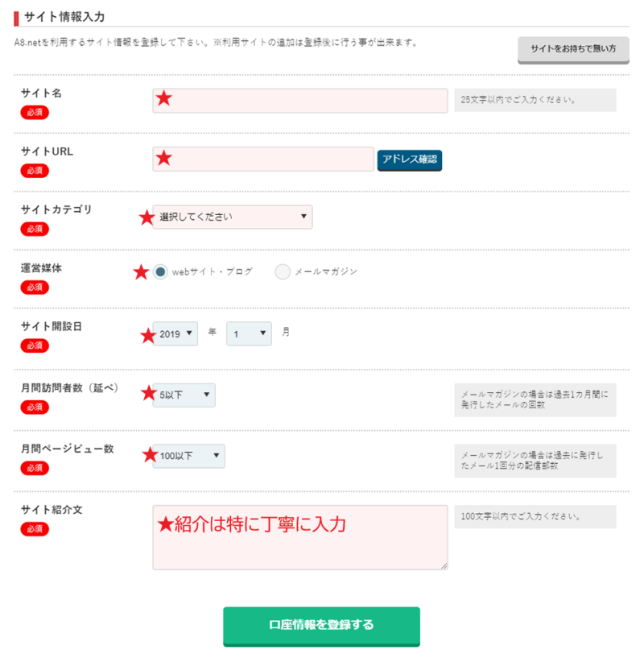
Task: Click the サイトをお持ちで無い方 button
Action: point(572,50)
